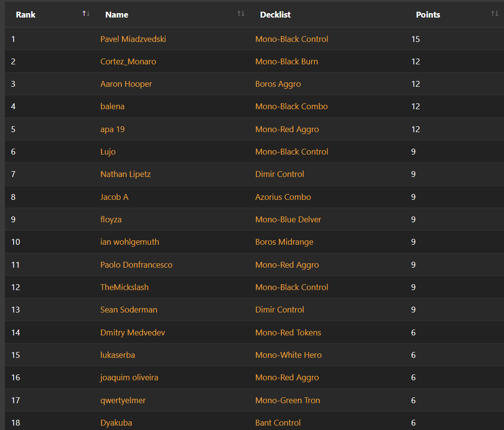Screen dimensions: 504x430
Task: View apa 19's Mono-Red Aggro decklist
Action: tap(287, 130)
